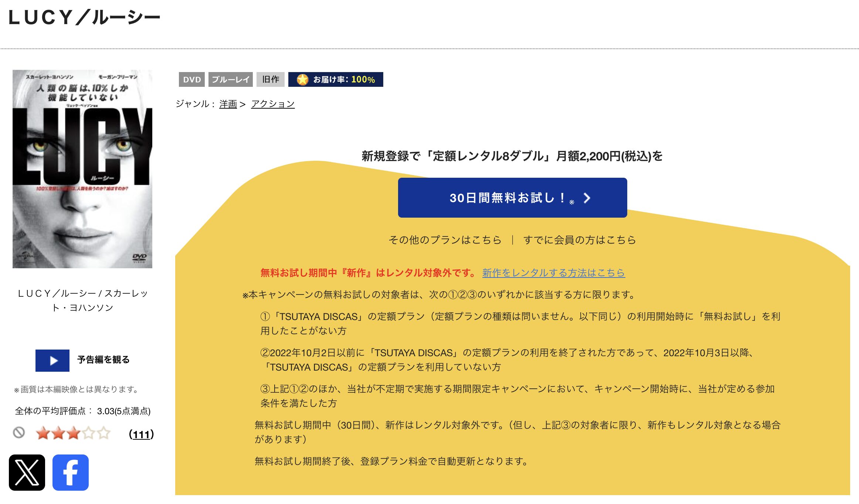859x504 pixels.
Task: Share the LUCY page on X
Action: (x=27, y=472)
